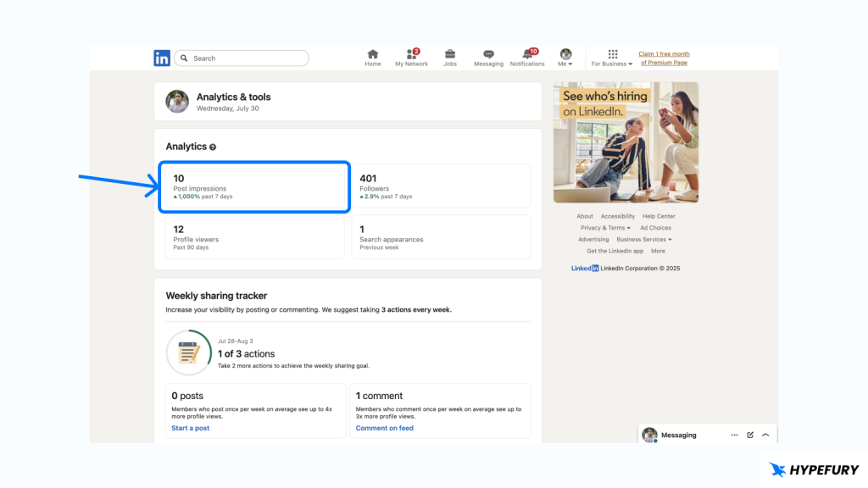Open the For Business dropdown
868x488 pixels.
613,58
